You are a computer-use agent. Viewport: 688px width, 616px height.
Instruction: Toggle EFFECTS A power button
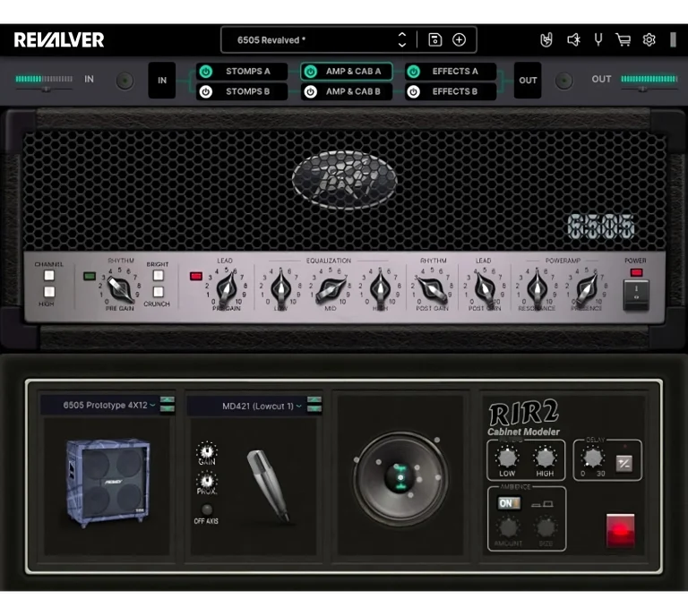click(413, 72)
